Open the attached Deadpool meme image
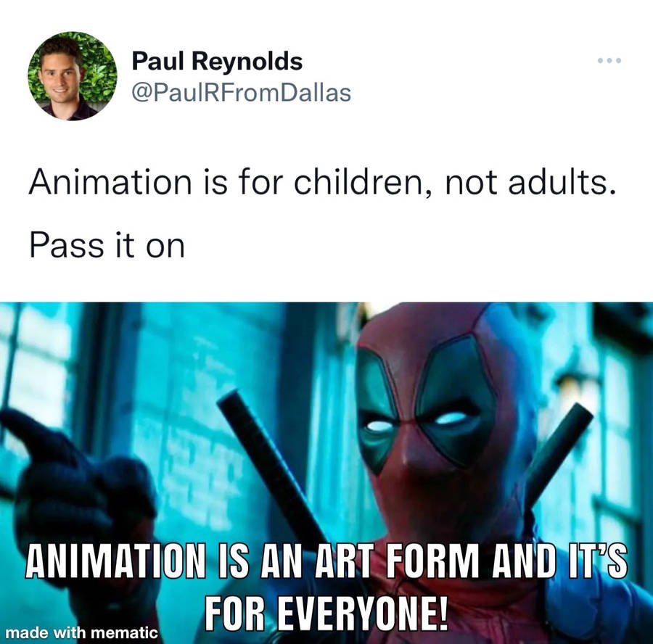 pyautogui.click(x=326, y=473)
